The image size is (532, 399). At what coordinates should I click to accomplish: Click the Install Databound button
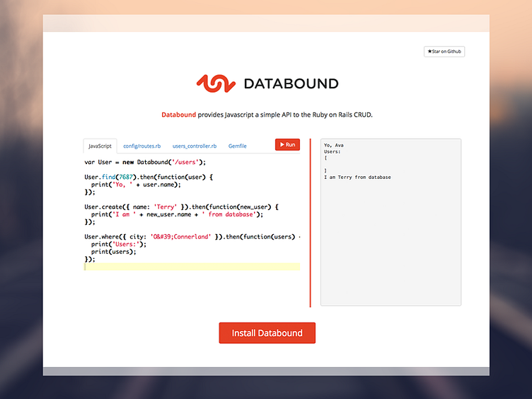(x=267, y=332)
